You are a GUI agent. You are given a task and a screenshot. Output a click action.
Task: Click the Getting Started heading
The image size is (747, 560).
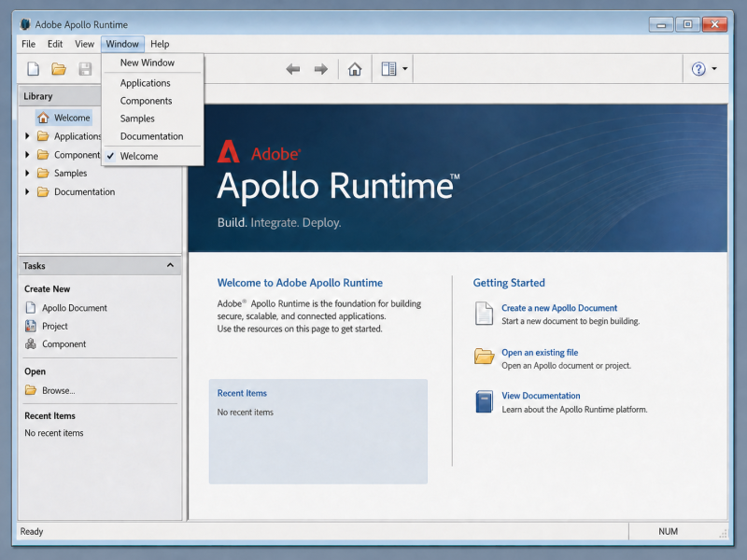pyautogui.click(x=509, y=283)
